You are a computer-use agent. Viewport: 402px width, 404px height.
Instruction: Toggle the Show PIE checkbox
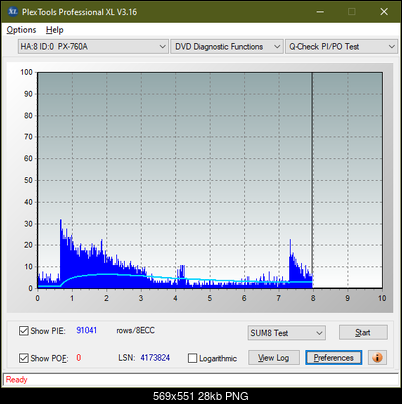pyautogui.click(x=24, y=331)
